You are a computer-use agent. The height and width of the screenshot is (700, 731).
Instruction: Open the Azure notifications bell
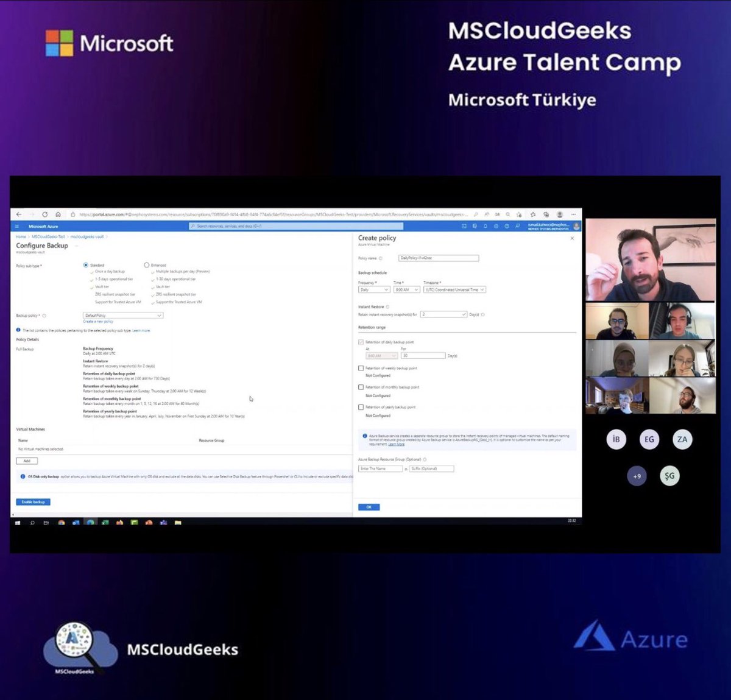pos(486,226)
